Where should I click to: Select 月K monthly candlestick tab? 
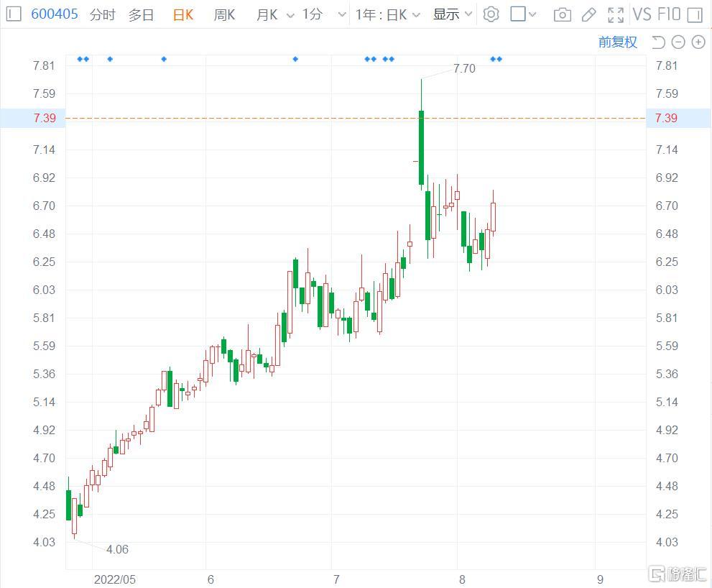(267, 15)
